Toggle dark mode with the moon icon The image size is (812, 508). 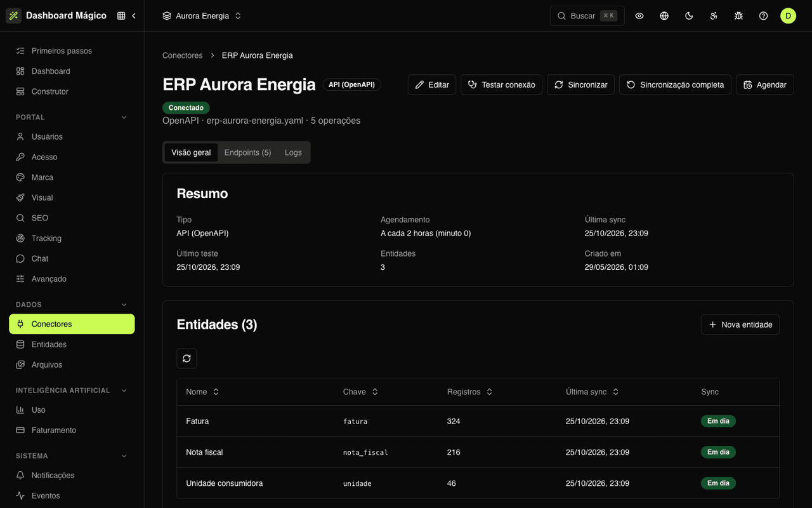point(689,16)
